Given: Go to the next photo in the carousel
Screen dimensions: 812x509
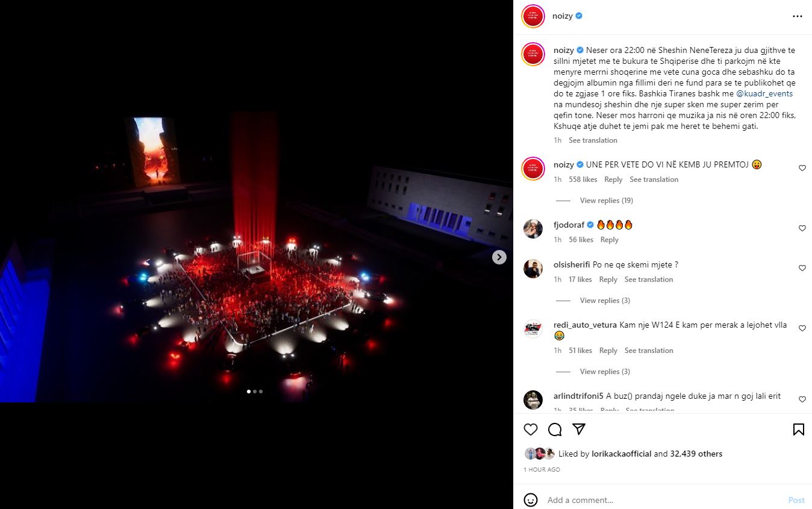Looking at the screenshot, I should (x=499, y=257).
